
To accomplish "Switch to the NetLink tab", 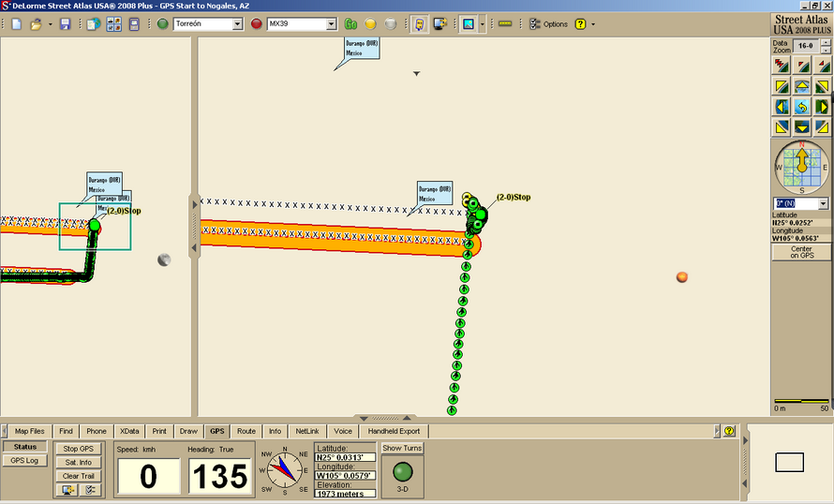I will click(x=307, y=431).
